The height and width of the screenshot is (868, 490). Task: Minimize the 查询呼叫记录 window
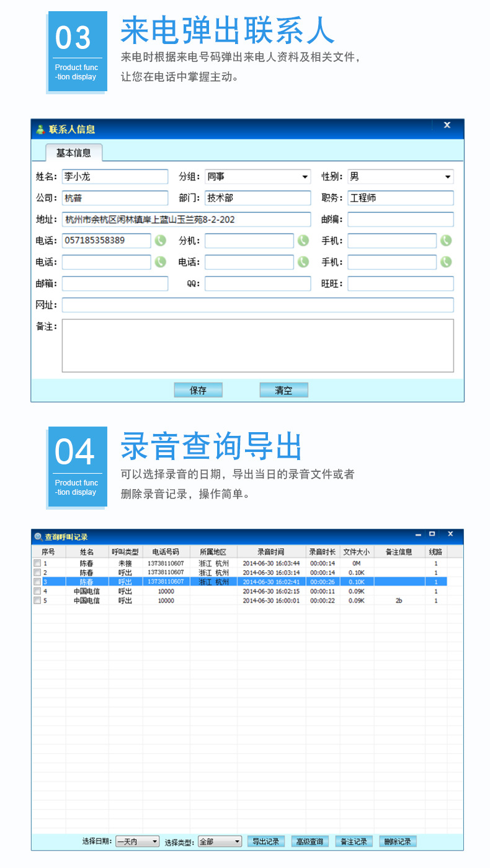click(x=419, y=534)
